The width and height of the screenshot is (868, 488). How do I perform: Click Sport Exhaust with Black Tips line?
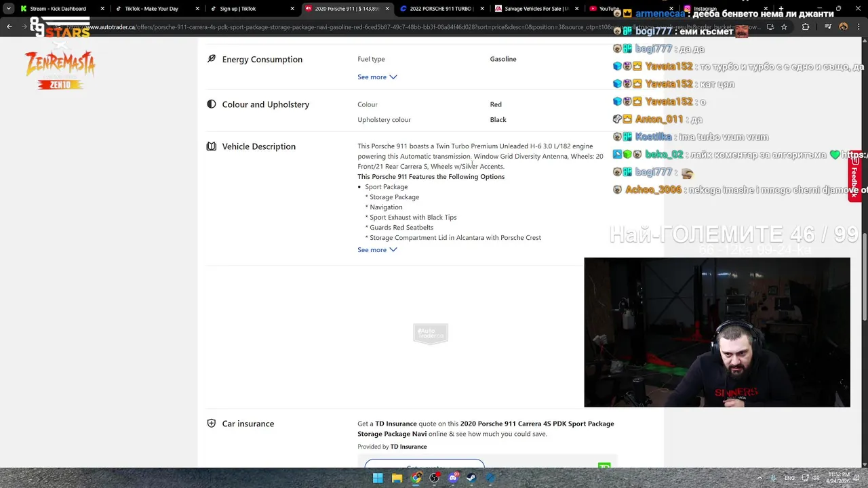[x=411, y=217]
